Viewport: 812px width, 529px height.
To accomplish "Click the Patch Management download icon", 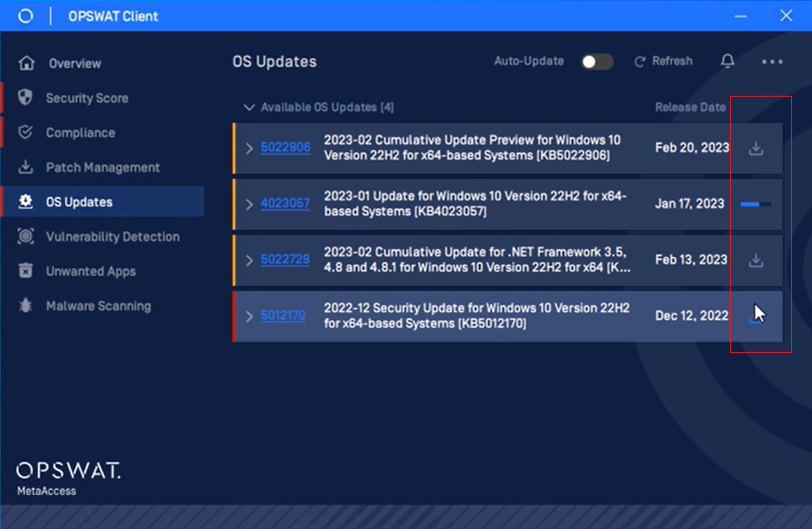I will (x=25, y=166).
